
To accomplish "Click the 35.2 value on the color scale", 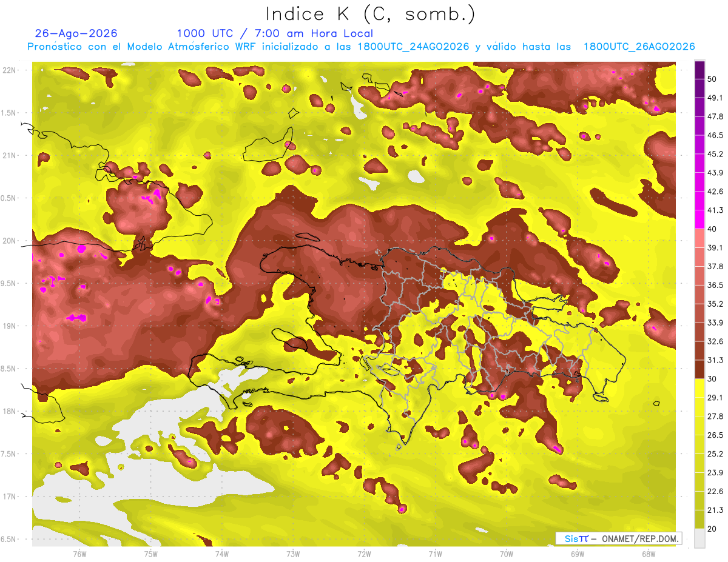I will tap(715, 304).
